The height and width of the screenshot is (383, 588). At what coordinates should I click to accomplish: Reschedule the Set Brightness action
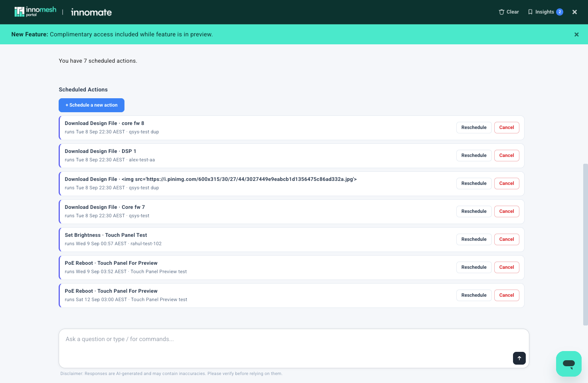pyautogui.click(x=474, y=239)
